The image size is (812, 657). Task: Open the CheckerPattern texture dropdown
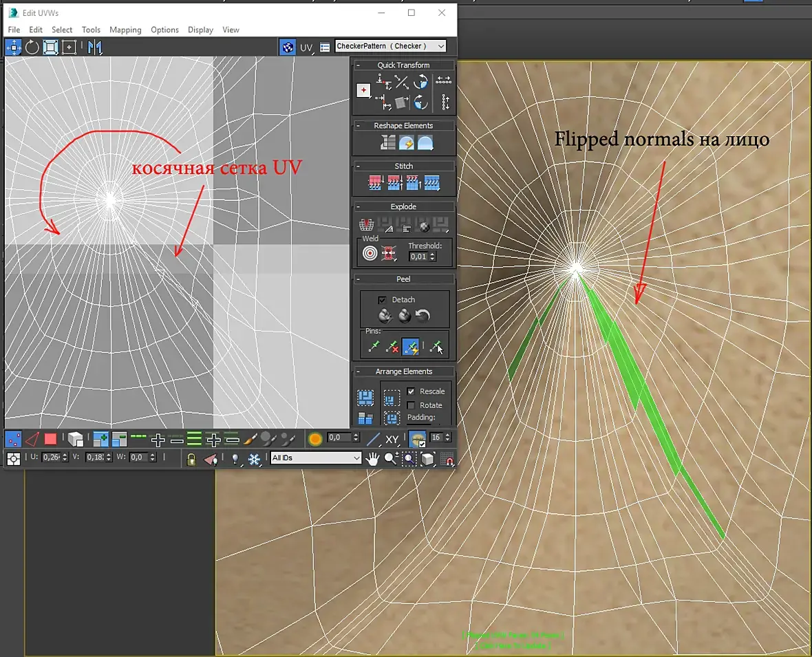coord(390,46)
